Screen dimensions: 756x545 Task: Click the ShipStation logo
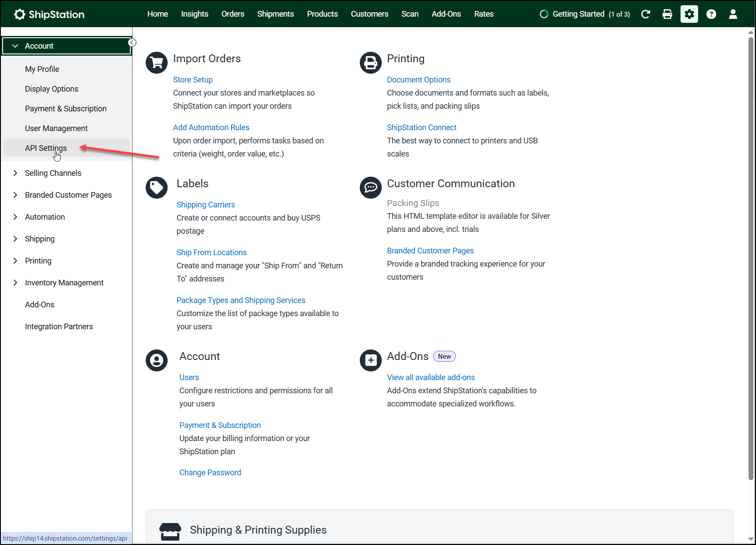coord(49,14)
